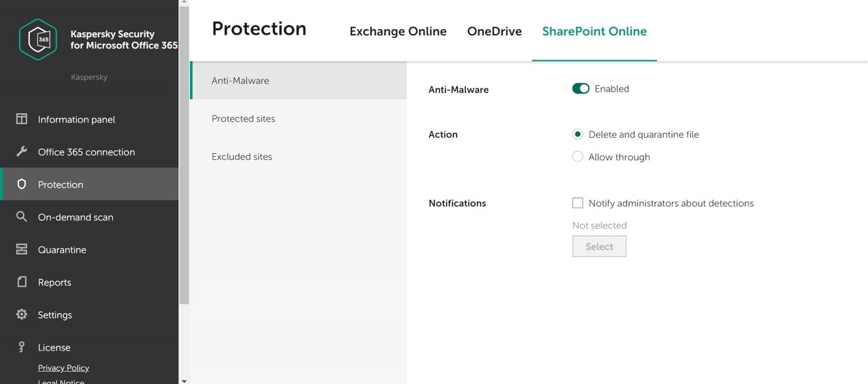Select Delete and quarantine file radio
The width and height of the screenshot is (868, 384).
(578, 134)
